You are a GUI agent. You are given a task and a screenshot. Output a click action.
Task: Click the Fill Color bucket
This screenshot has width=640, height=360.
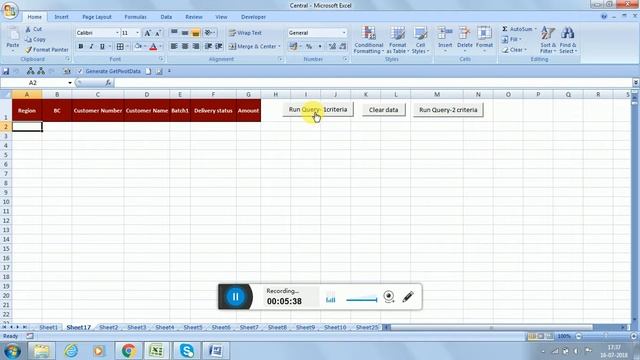click(x=138, y=47)
